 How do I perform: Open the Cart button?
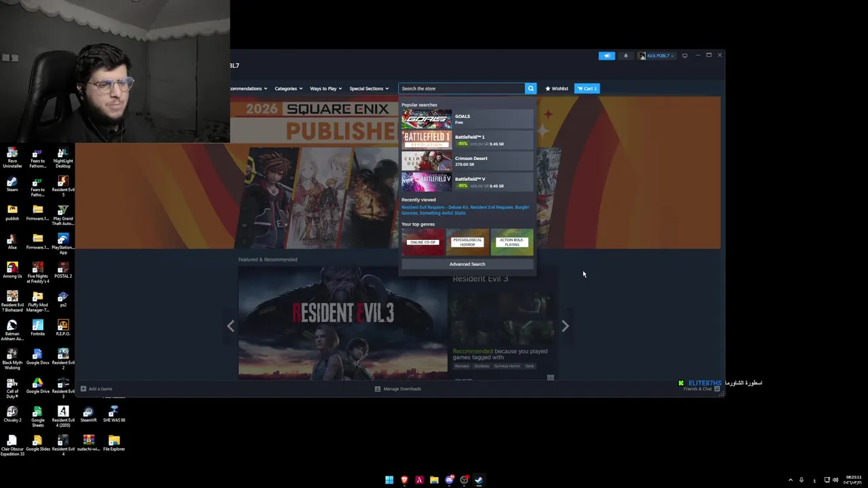587,88
